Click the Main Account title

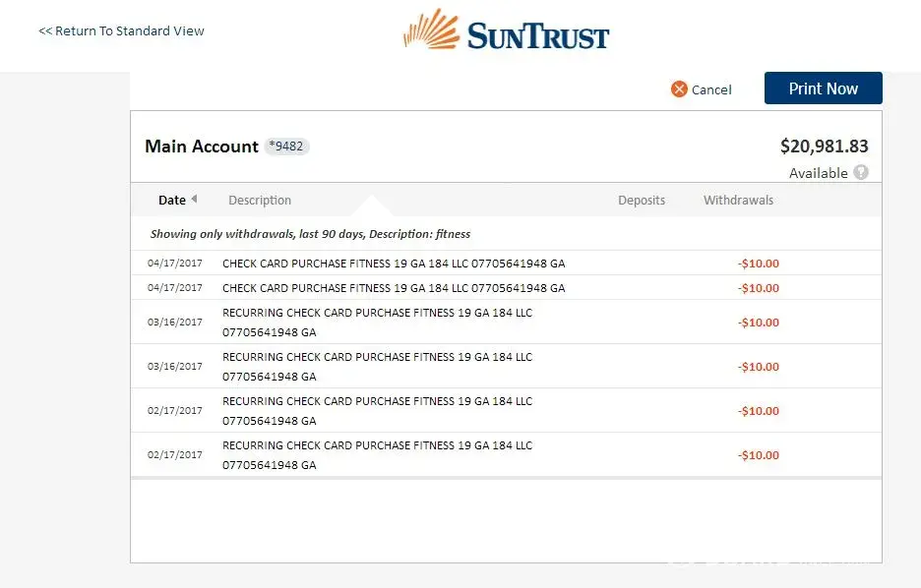tap(202, 147)
